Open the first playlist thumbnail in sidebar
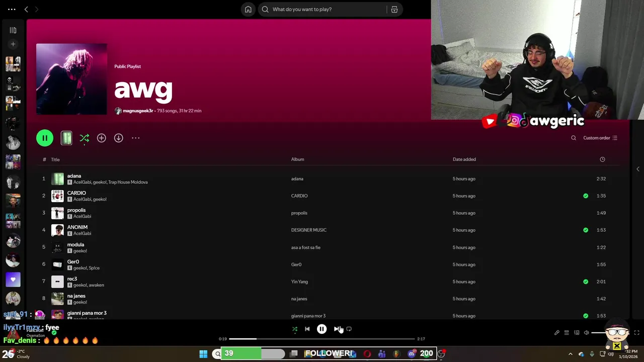 (x=13, y=64)
